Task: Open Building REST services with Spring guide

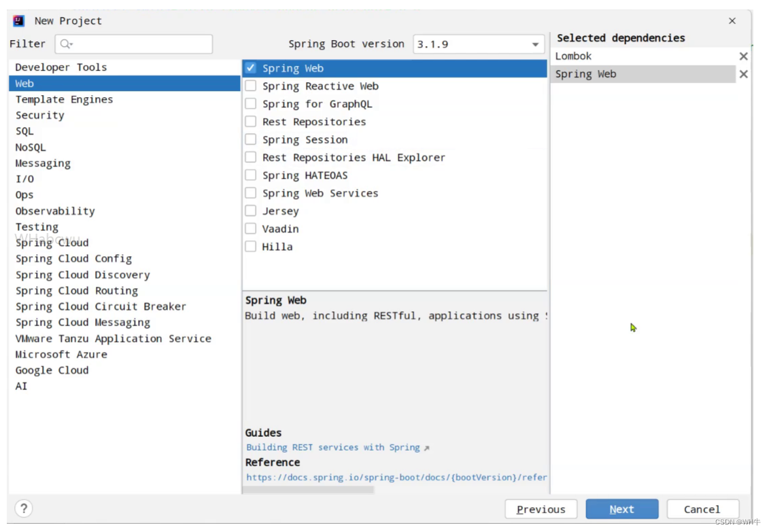Action: [x=333, y=448]
